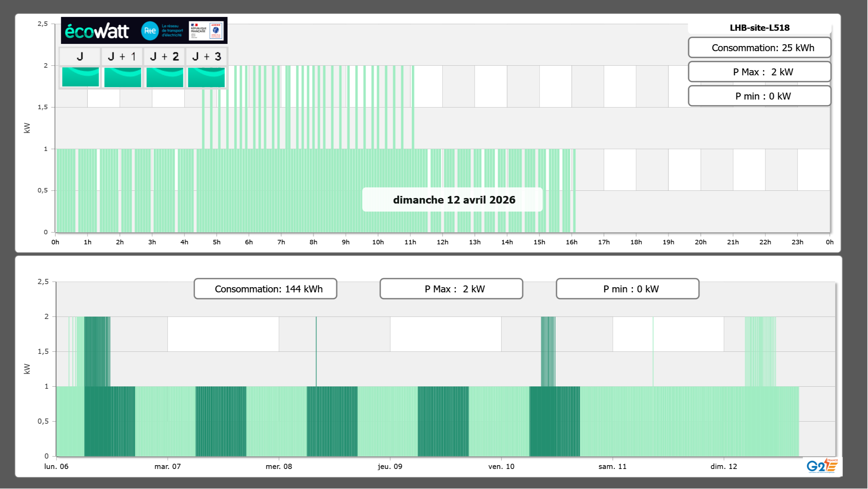
Task: Click the dark green bars above mar. 07
Action: coord(221,421)
